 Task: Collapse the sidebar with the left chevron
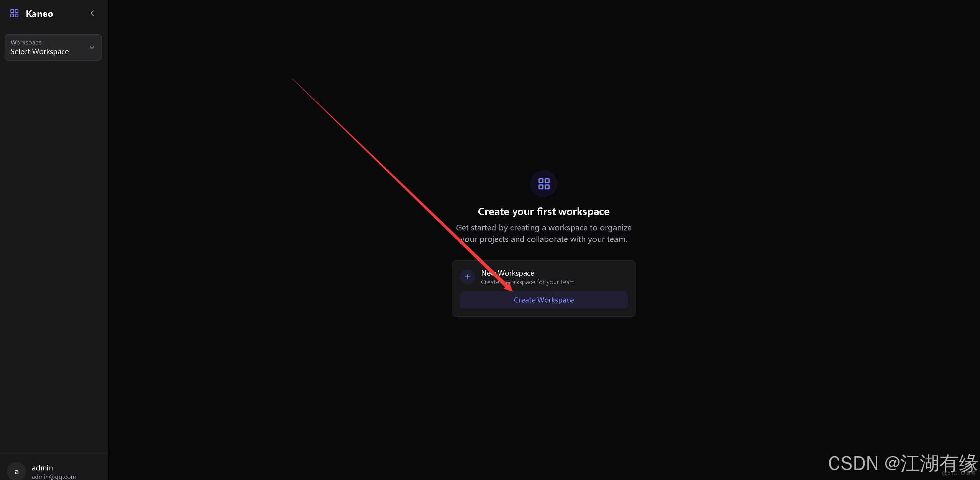92,13
